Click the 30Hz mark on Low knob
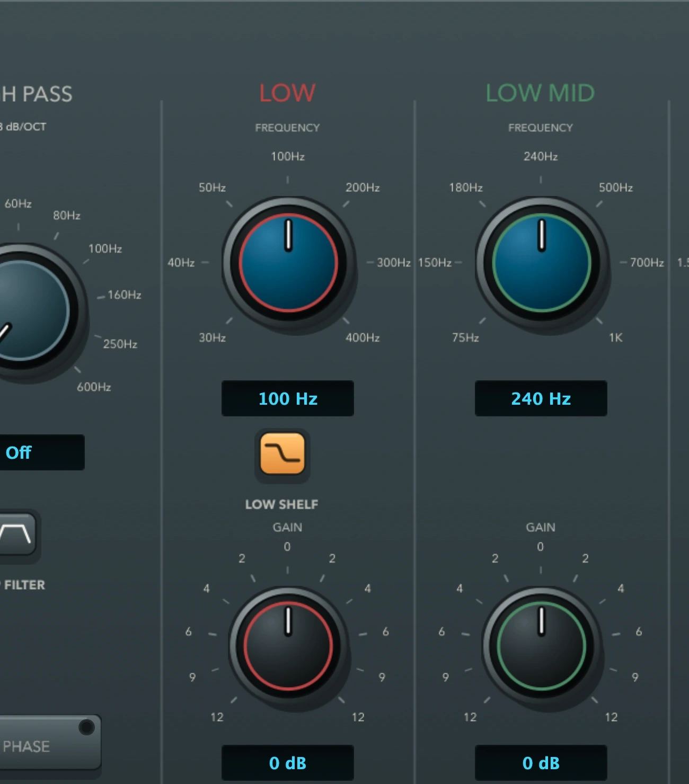Screen dimensions: 689x784 point(212,337)
